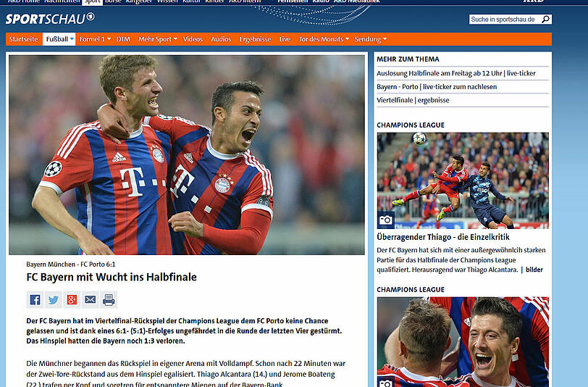Open Bayern - Porto live-ticker zum nachlesen

coord(437,87)
